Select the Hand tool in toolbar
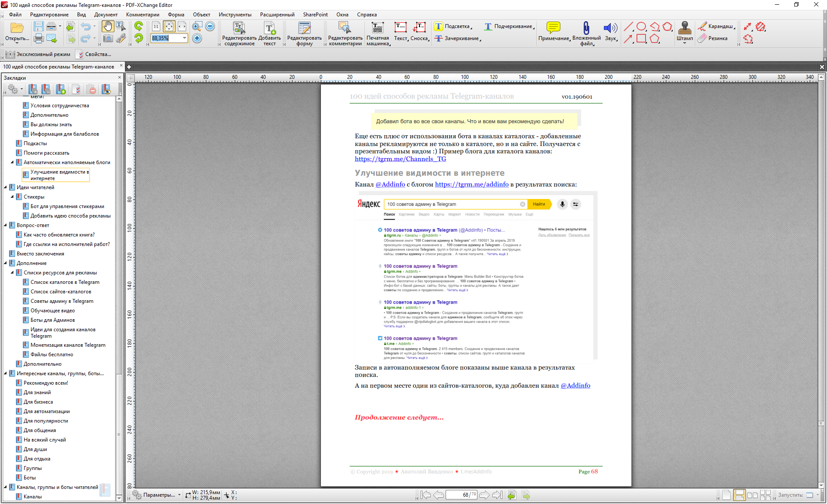The image size is (827, 504). [107, 27]
